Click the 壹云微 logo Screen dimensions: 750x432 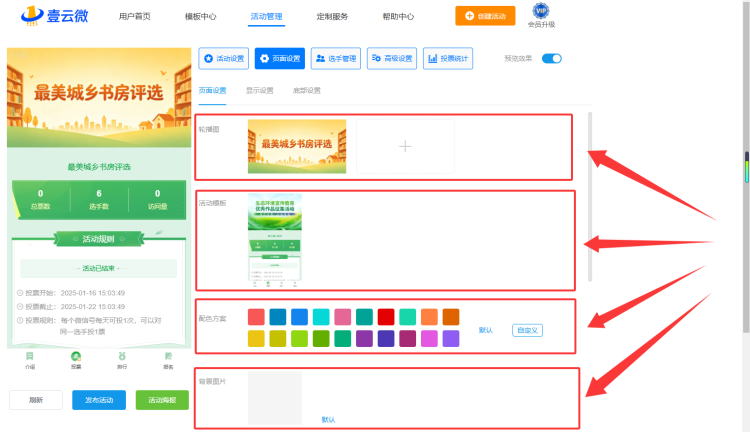(55, 16)
